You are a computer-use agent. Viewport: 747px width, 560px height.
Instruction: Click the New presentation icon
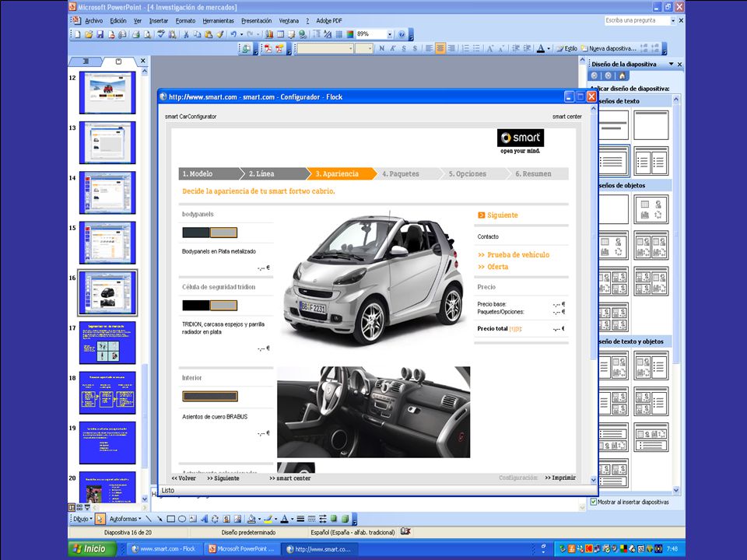point(77,34)
